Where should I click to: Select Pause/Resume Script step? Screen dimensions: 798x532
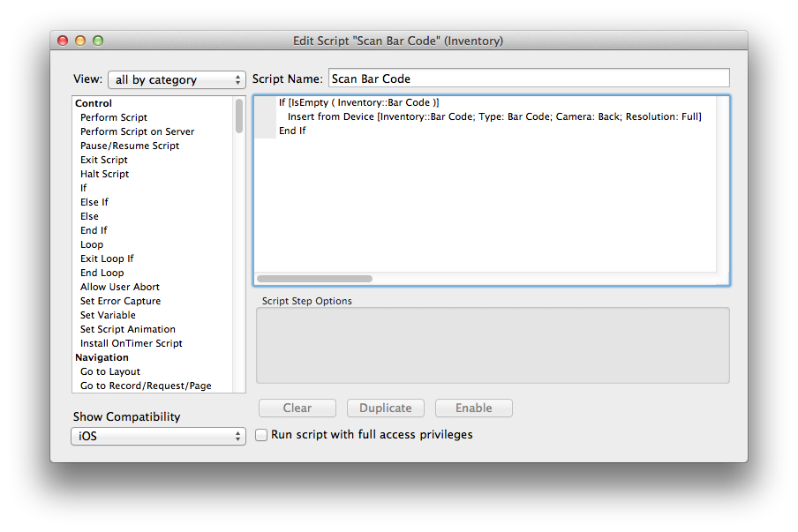[x=129, y=146]
